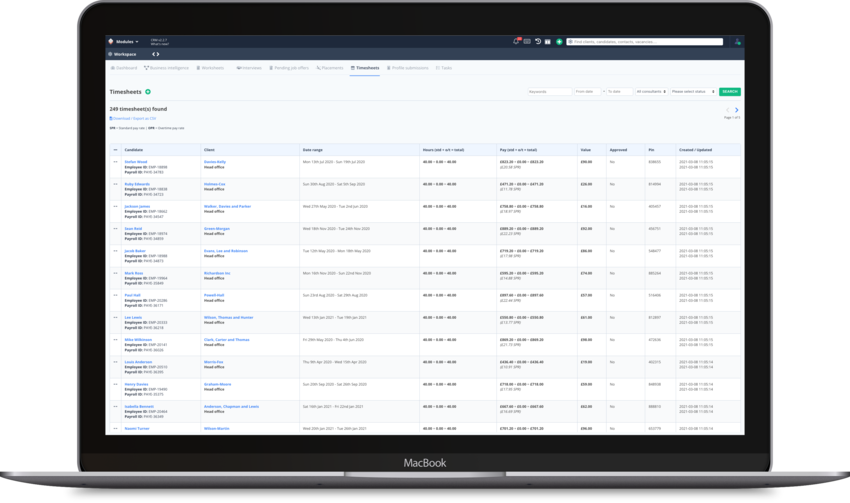Click the green plus icon in top bar

coord(559,41)
